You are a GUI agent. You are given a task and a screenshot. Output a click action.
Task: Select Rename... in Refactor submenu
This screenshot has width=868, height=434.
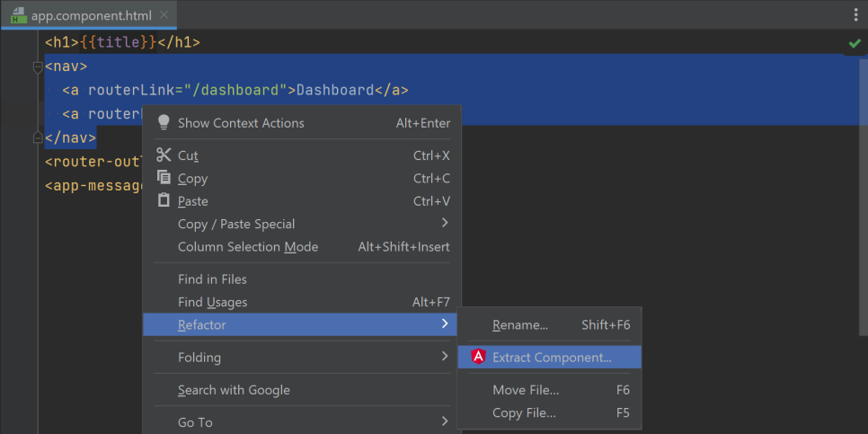coord(520,325)
